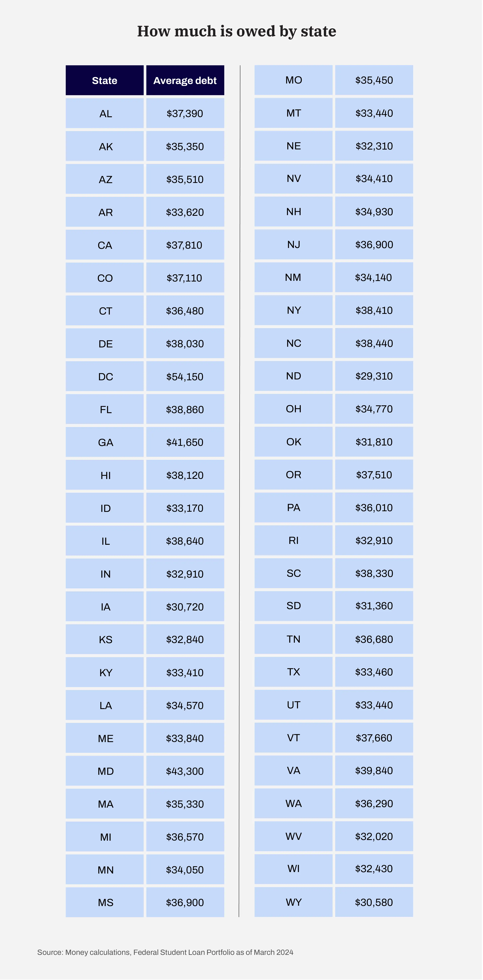Image resolution: width=483 pixels, height=980 pixels.
Task: Click the $41,650 debt cell for Georgia
Action: [185, 442]
